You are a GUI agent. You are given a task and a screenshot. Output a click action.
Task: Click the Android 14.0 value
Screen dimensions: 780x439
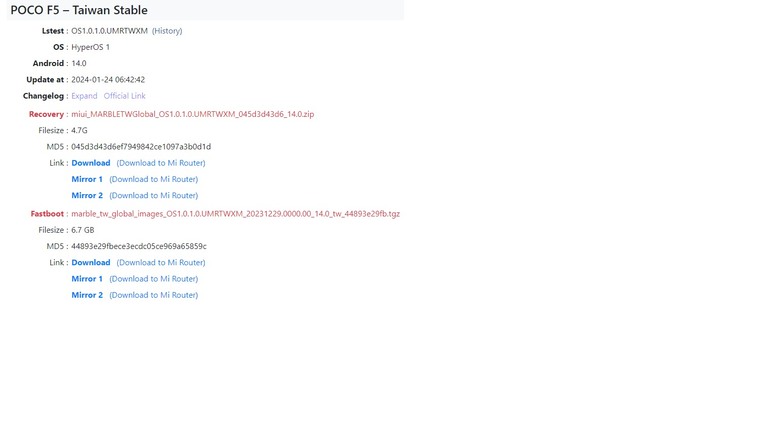pyautogui.click(x=79, y=64)
